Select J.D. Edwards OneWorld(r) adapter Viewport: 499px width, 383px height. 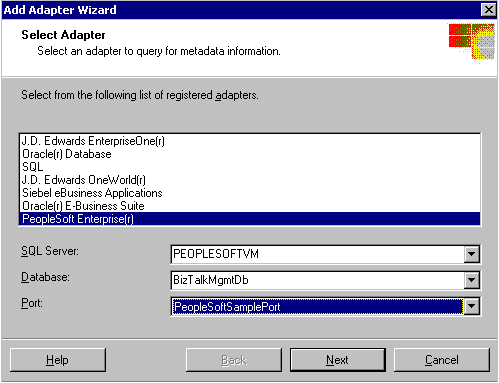[250, 180]
